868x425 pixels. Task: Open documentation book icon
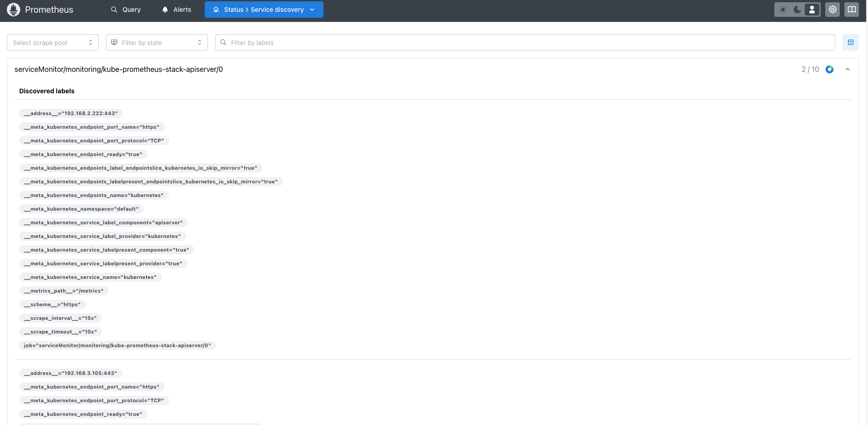(852, 10)
